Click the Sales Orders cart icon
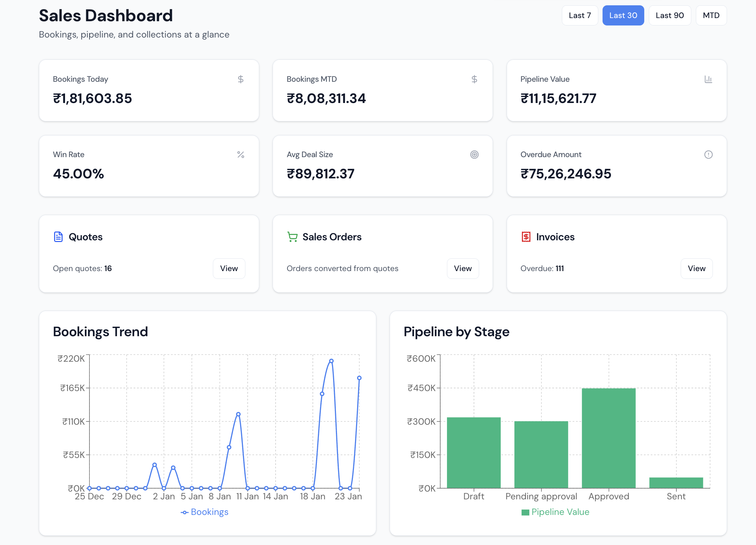 292,237
